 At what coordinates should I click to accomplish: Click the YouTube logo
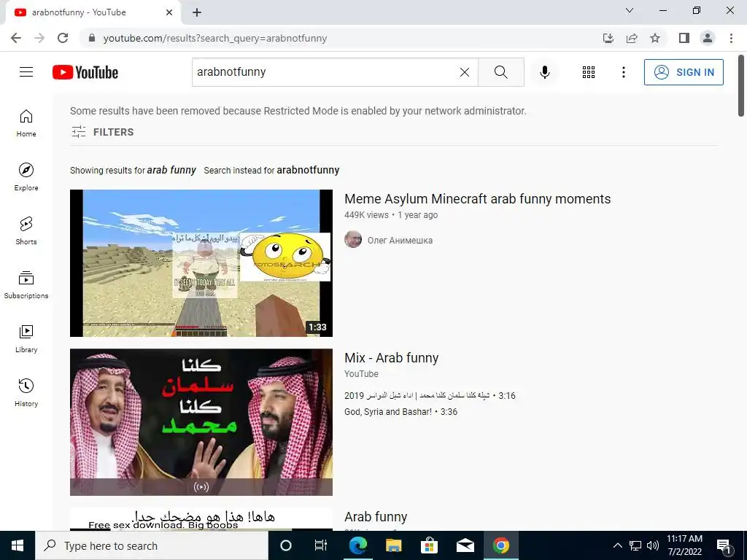(85, 72)
